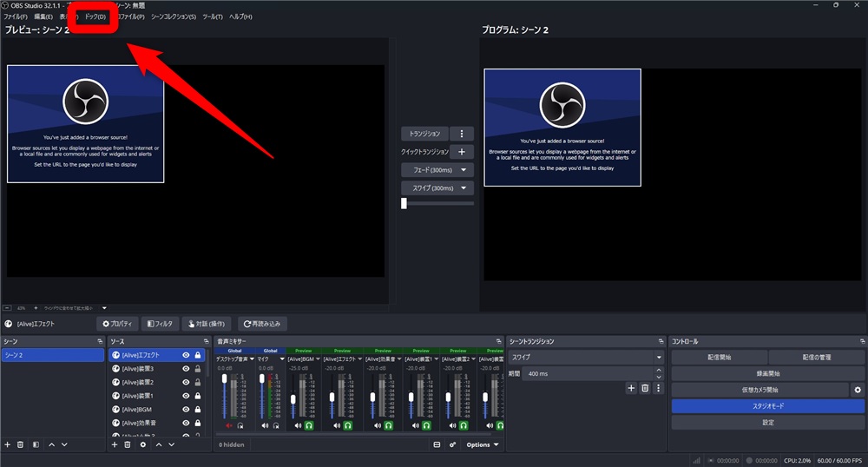This screenshot has height=467, width=868.
Task: Click [Alive]BGM volume fader handle
Action: click(x=293, y=399)
